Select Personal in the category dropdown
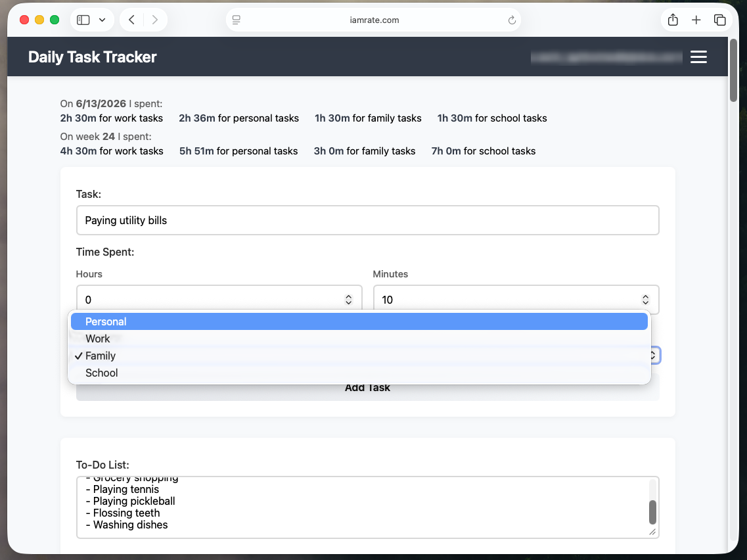 (359, 321)
